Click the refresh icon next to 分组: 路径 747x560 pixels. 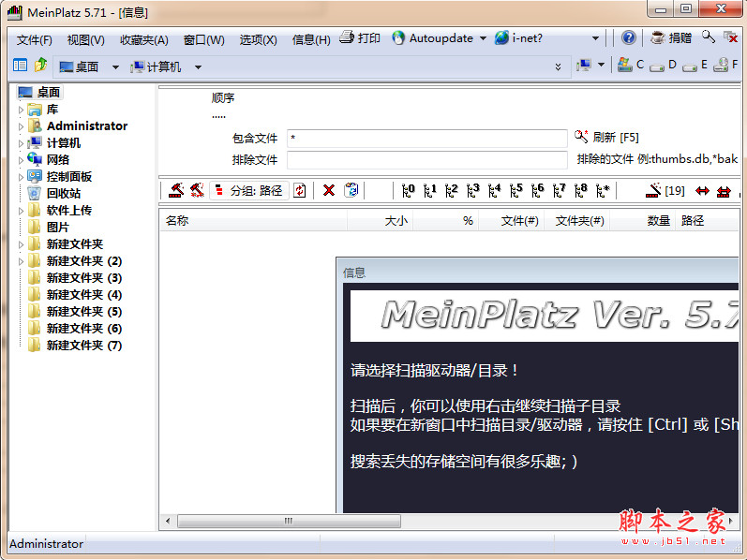coord(300,190)
